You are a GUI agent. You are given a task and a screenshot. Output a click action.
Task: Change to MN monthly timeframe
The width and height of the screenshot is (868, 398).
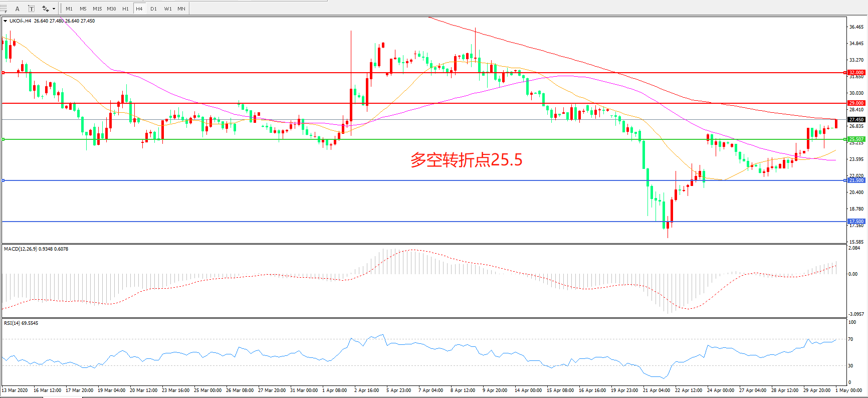point(181,9)
